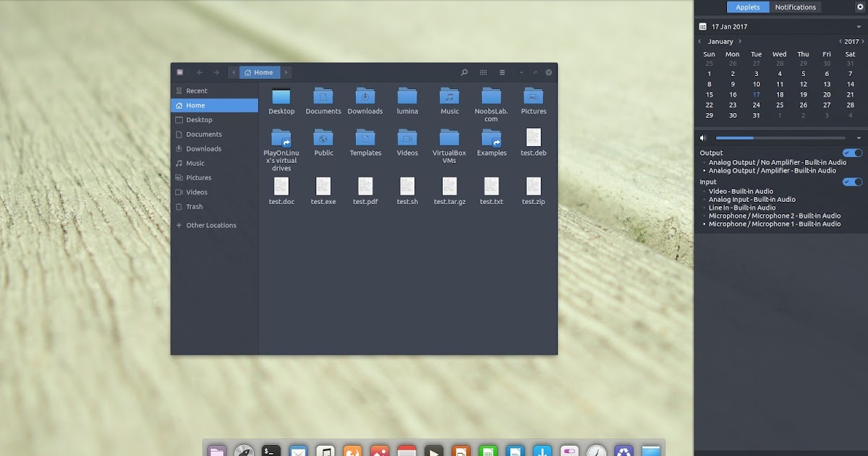Click the speaker icon beside the volume slider

coord(702,138)
